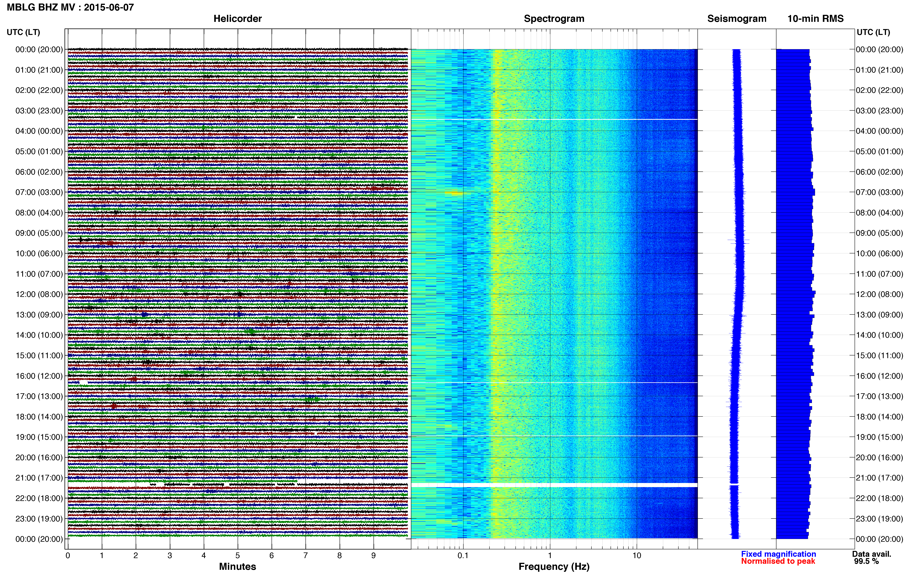Click tick "3" on the Minutes axis
Image resolution: width=924 pixels, height=578 pixels.
(x=170, y=555)
